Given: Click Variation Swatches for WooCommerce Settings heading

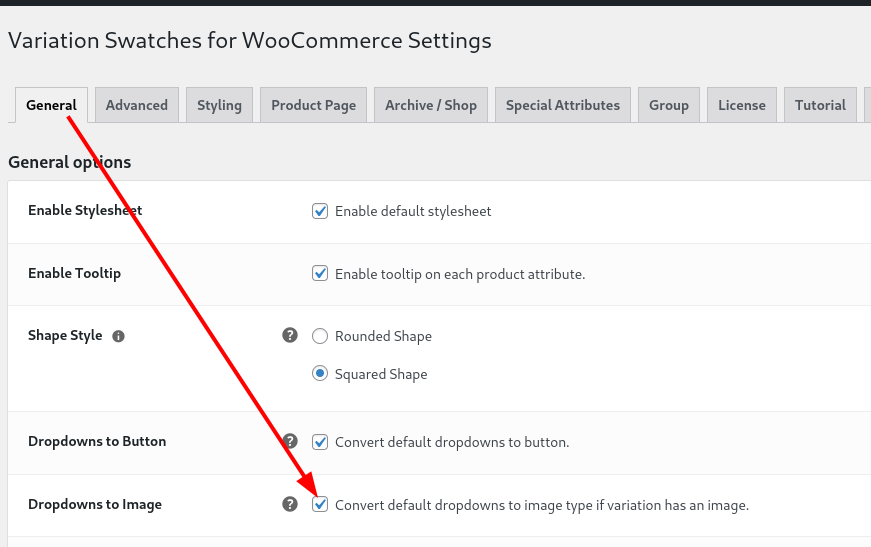Looking at the screenshot, I should pyautogui.click(x=250, y=41).
